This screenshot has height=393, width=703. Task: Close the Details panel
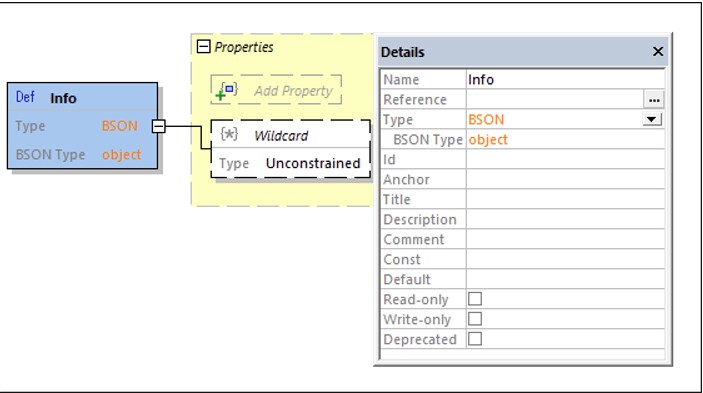click(x=658, y=52)
